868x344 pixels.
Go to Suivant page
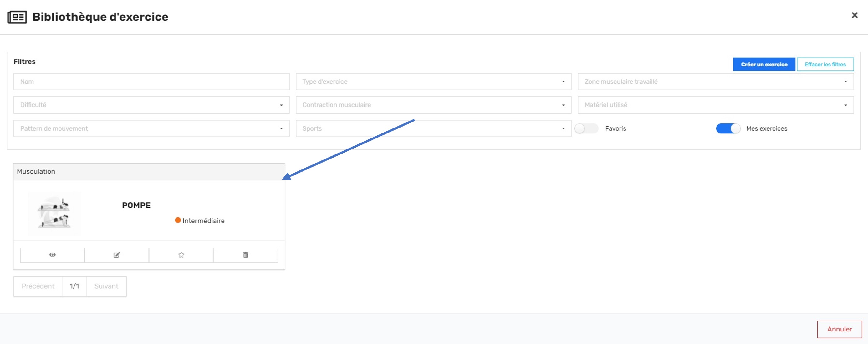click(106, 286)
